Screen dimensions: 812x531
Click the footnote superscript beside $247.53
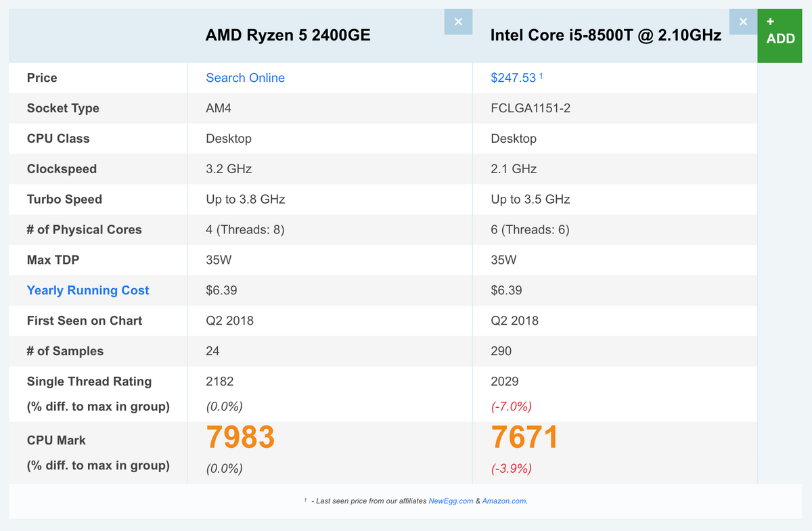541,76
